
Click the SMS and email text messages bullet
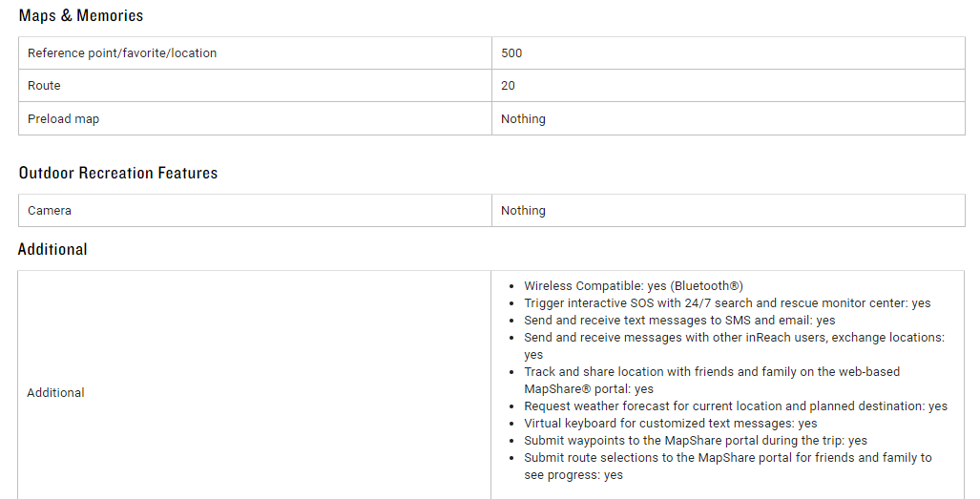coord(679,321)
